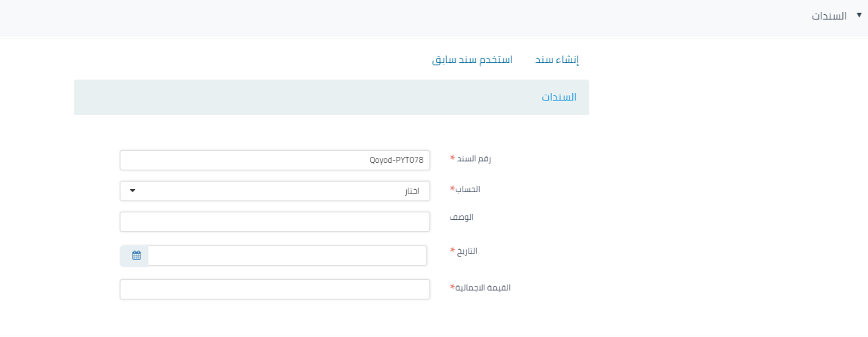Switch to the إنشاء سند tab
This screenshot has height=337, width=868.
point(556,59)
